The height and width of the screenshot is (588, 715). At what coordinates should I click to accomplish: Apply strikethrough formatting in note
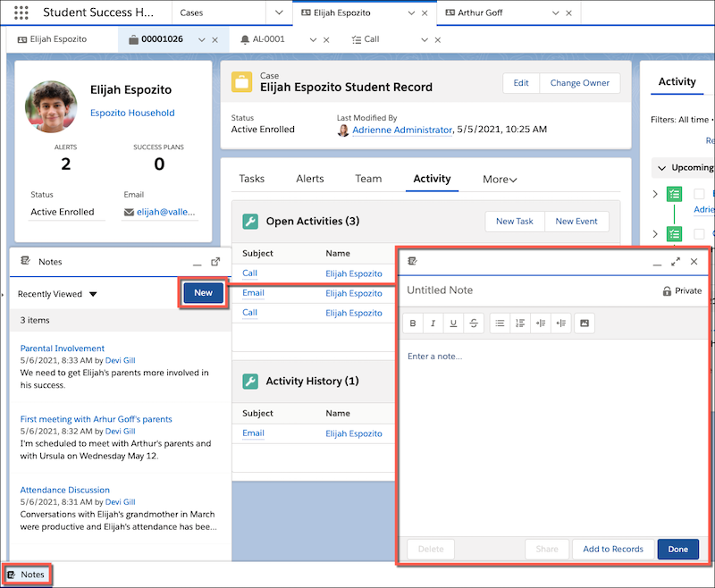(474, 323)
